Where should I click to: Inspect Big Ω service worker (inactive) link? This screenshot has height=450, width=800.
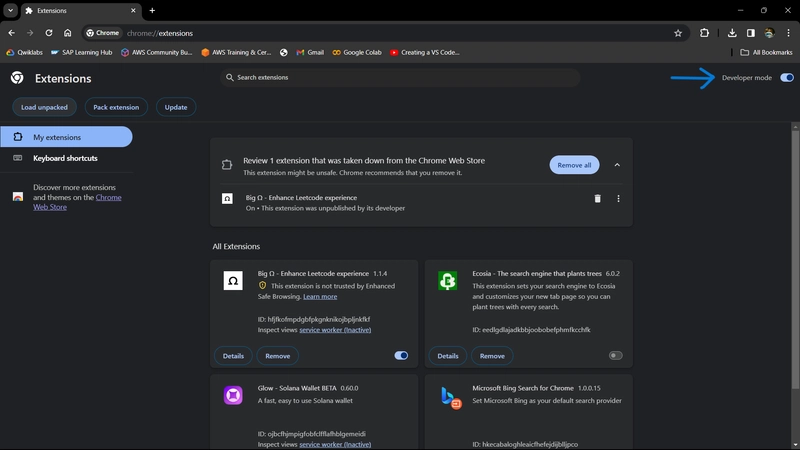point(335,330)
